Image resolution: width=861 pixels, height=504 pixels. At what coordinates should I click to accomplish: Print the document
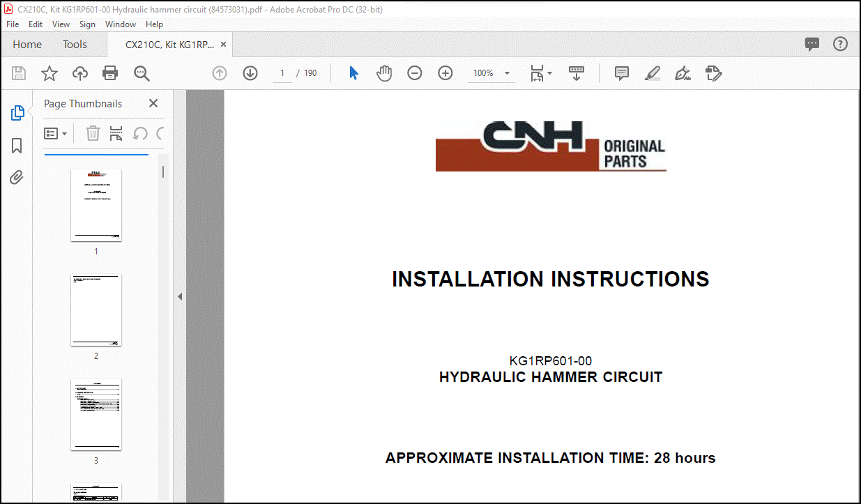(x=110, y=73)
